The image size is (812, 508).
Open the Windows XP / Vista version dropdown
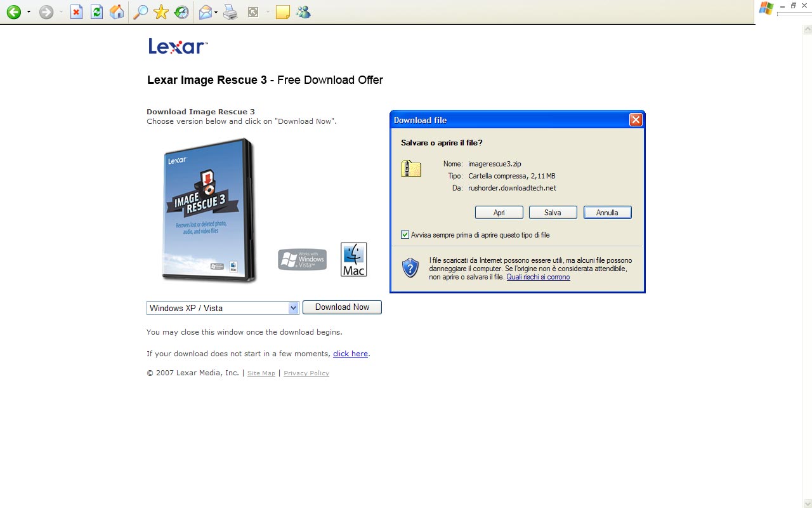point(223,308)
